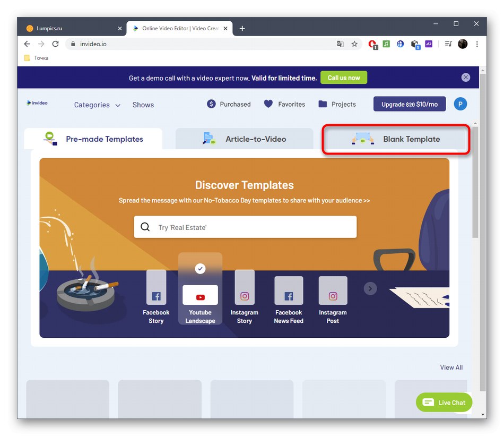
Task: Bookmark this page with star
Action: pos(354,44)
